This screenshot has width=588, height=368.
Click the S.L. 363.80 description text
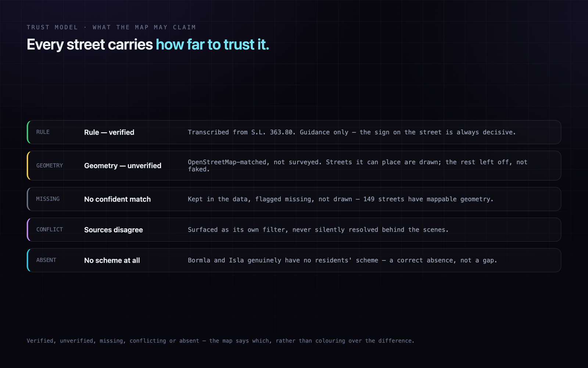click(x=352, y=132)
